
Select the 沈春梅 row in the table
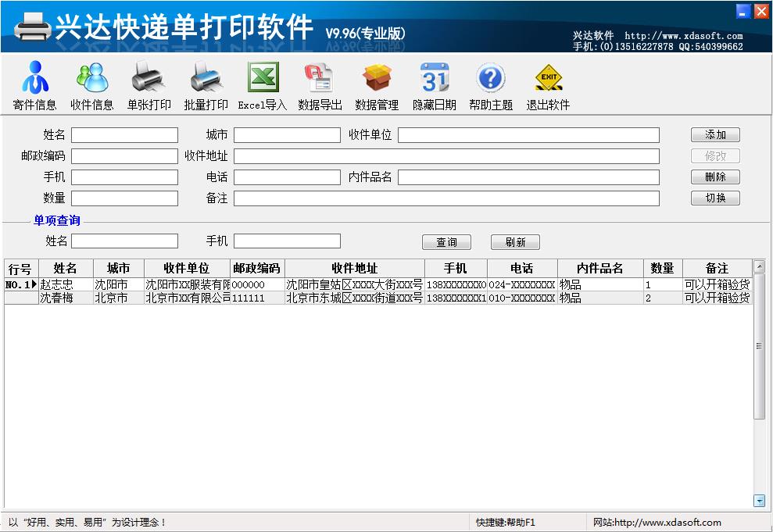pyautogui.click(x=57, y=298)
